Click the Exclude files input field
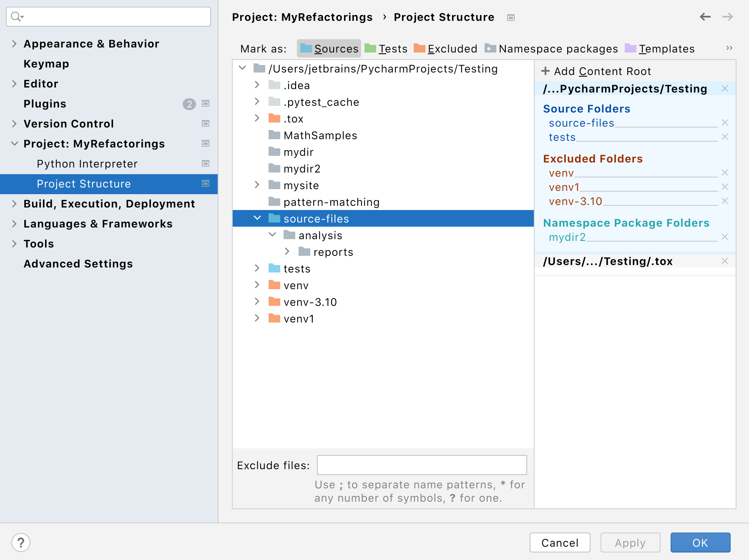The height and width of the screenshot is (560, 749). (422, 465)
